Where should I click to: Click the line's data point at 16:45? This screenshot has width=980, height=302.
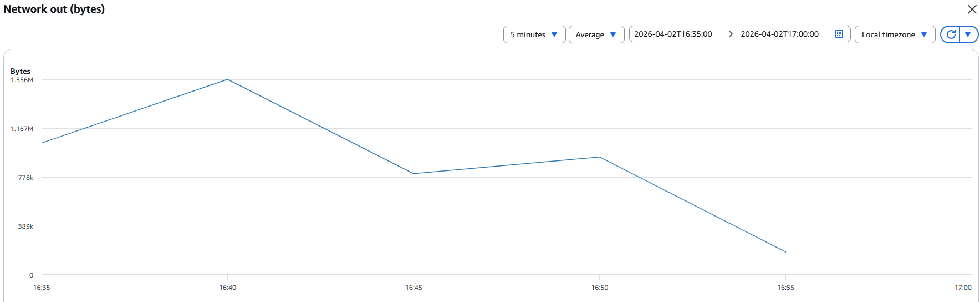[x=414, y=174]
